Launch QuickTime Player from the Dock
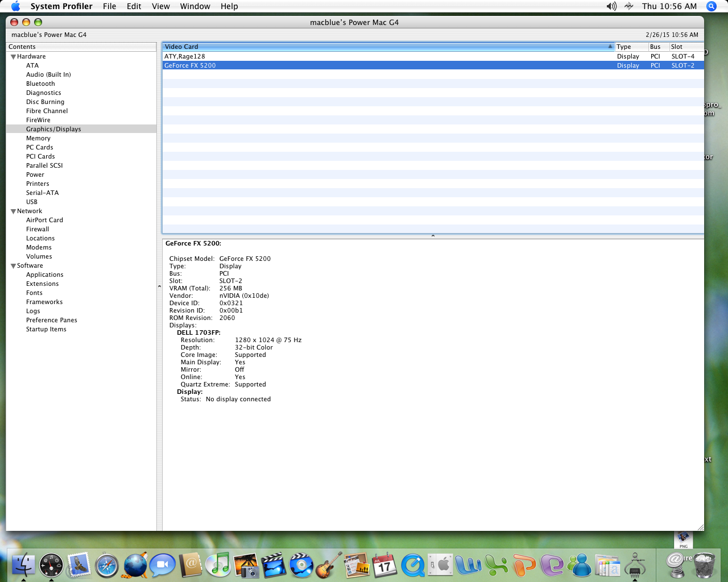 pos(413,565)
